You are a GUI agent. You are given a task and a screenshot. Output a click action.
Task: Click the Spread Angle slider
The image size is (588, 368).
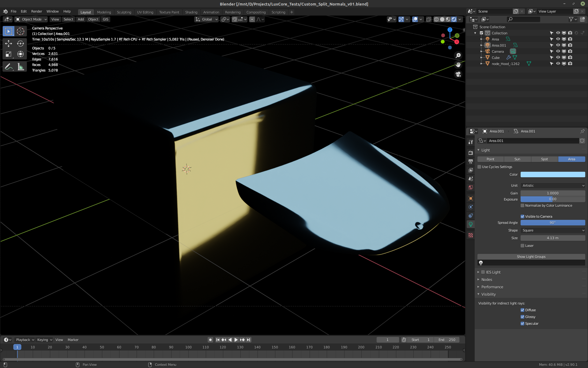coord(553,223)
